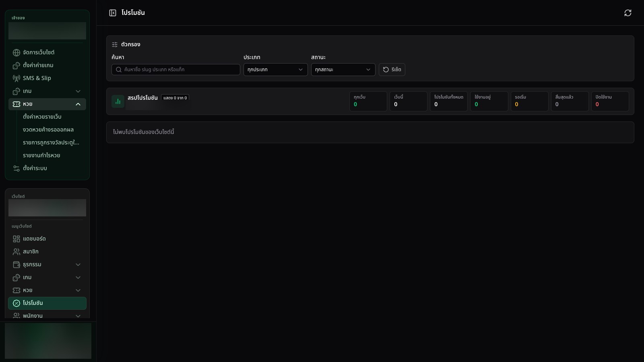Focus the promotion search input field

click(176, 70)
